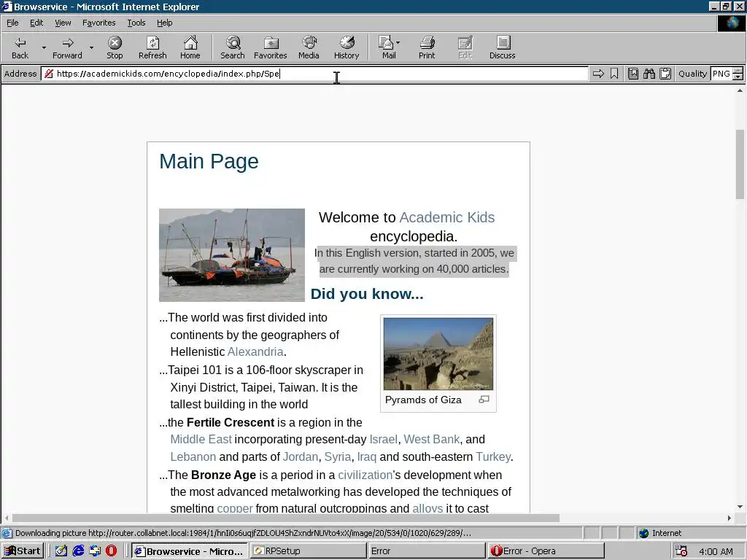747x560 pixels.
Task: Click the vertical scrollbar thumb
Action: point(740,164)
